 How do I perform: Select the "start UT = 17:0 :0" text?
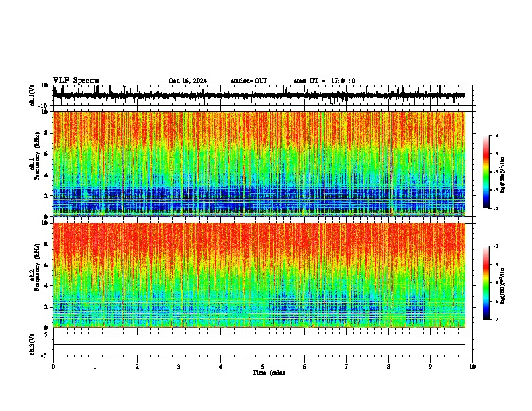click(x=324, y=81)
